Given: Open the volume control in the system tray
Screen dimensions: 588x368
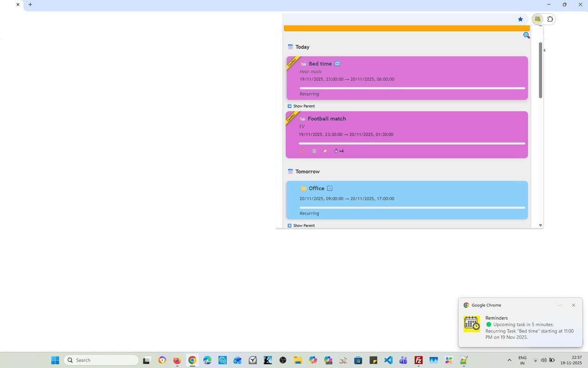Looking at the screenshot, I should click(543, 360).
